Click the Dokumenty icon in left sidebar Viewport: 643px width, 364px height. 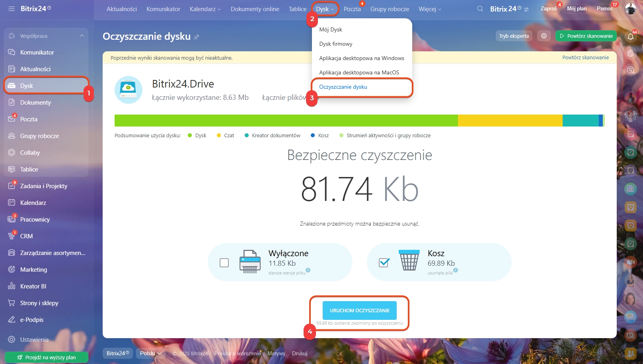[x=12, y=102]
